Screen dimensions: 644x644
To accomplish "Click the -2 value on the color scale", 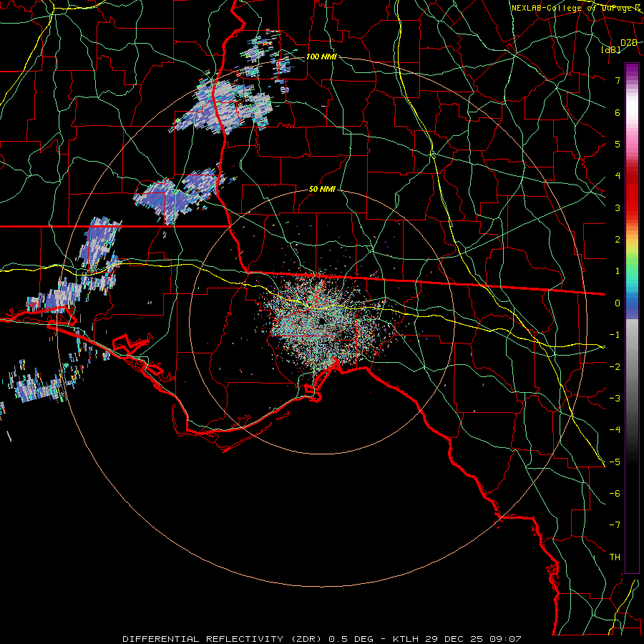I will [615, 367].
